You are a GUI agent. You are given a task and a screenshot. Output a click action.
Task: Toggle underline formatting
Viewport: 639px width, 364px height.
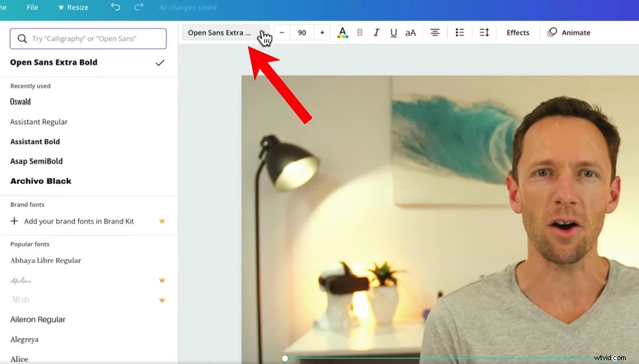(x=393, y=33)
